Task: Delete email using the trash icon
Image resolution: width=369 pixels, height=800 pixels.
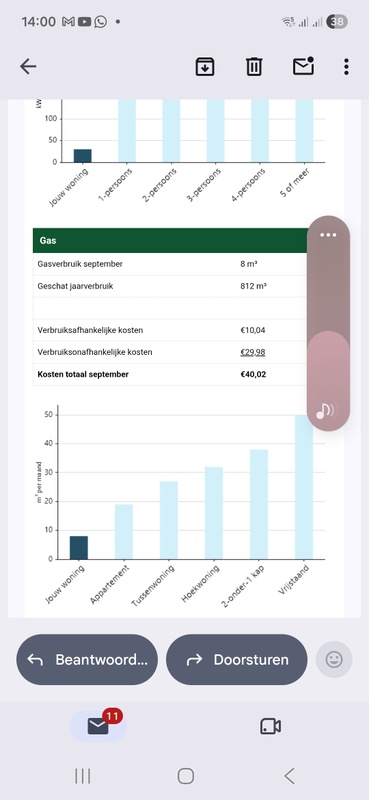Action: click(254, 66)
